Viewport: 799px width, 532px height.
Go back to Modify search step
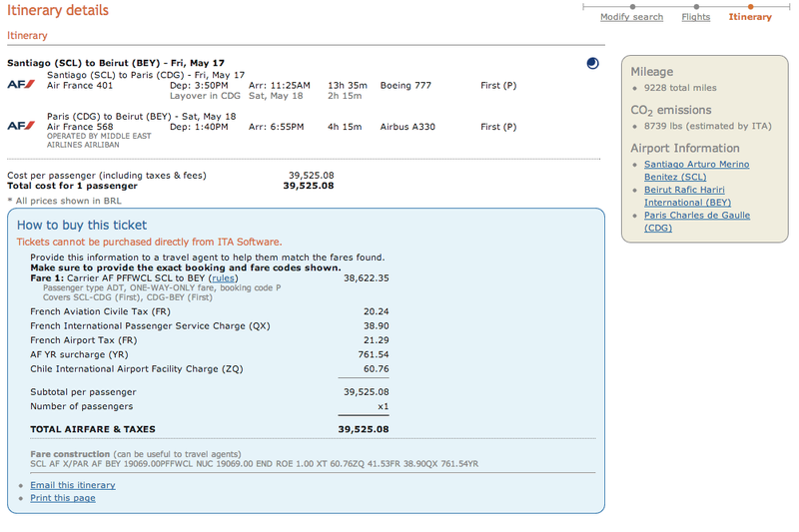631,17
